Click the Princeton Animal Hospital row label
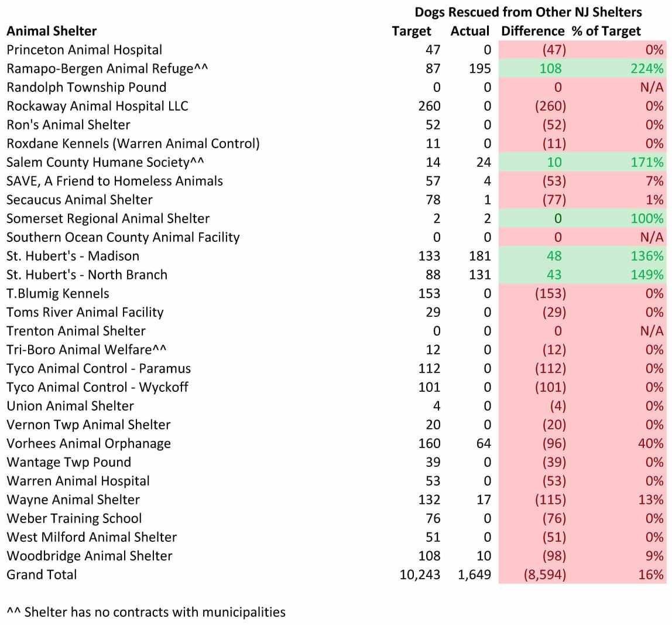Image resolution: width=672 pixels, height=625 pixels. (84, 50)
